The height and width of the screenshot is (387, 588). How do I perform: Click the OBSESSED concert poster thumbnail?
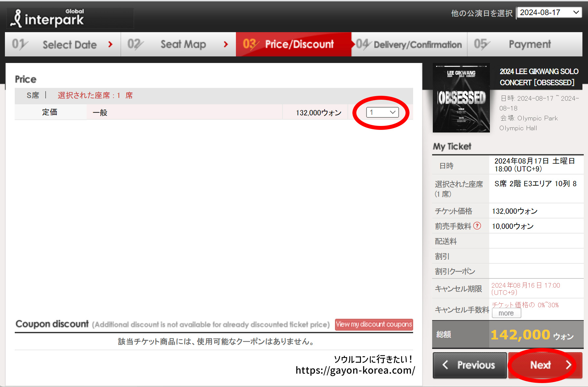point(461,98)
